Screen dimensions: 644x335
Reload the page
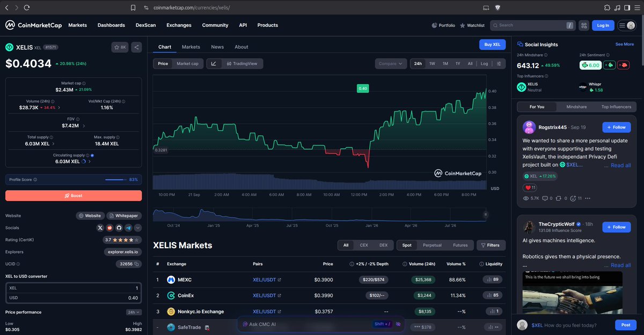tap(27, 8)
